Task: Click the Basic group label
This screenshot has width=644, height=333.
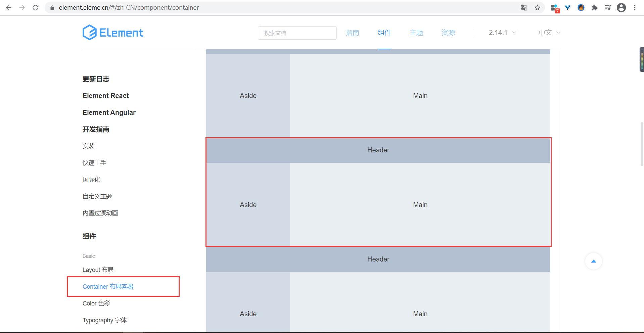Action: point(89,256)
